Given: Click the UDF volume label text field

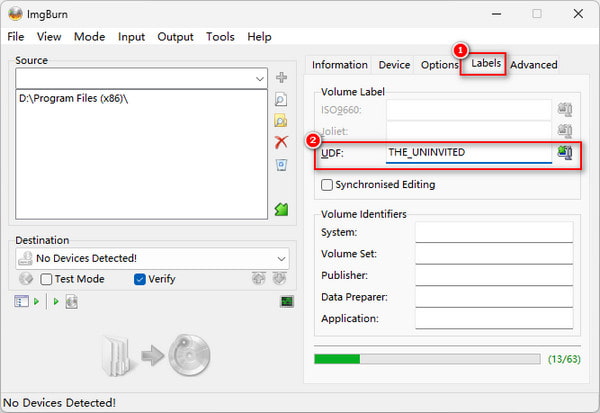Looking at the screenshot, I should pos(468,153).
